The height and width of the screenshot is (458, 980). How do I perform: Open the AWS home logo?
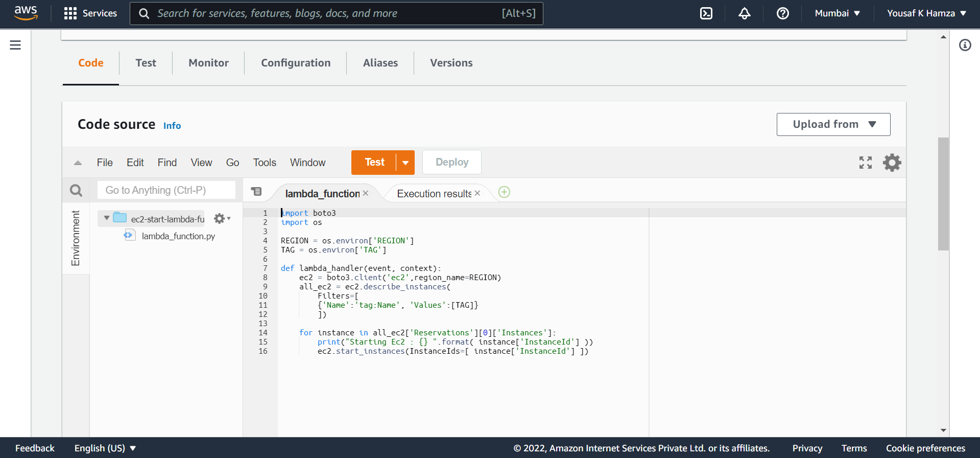point(26,13)
